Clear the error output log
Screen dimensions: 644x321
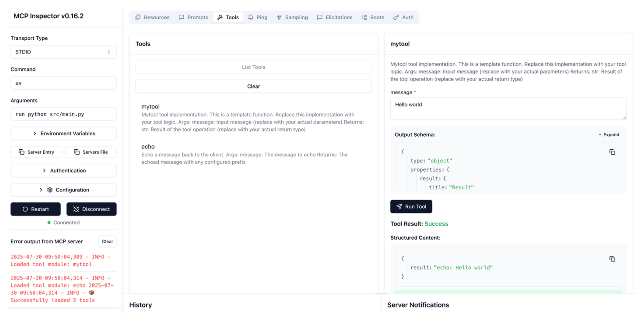pos(107,241)
